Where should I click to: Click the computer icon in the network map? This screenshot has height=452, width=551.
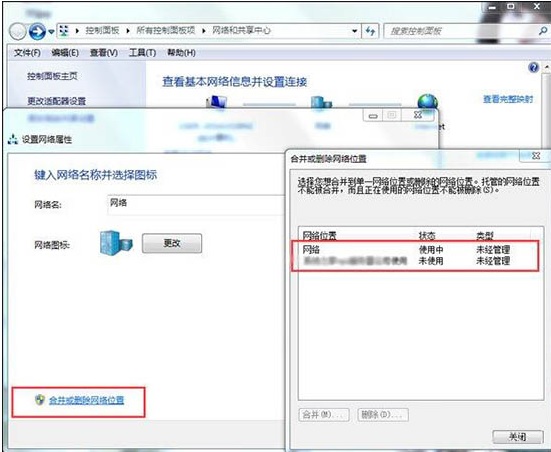pos(216,102)
